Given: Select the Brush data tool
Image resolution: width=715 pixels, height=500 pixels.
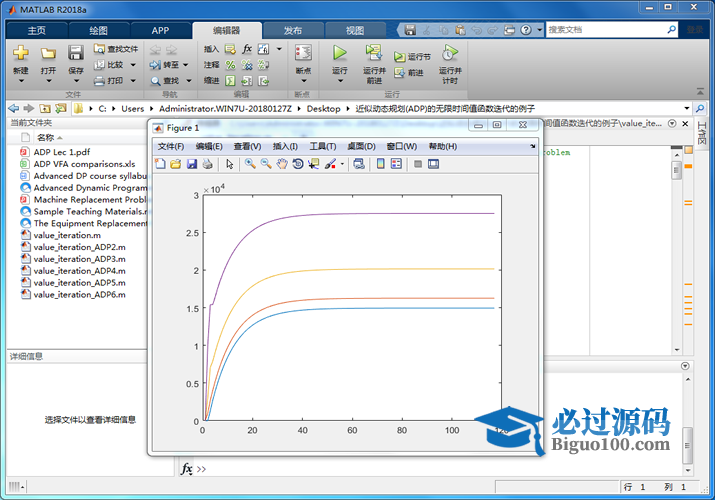Looking at the screenshot, I should [331, 164].
